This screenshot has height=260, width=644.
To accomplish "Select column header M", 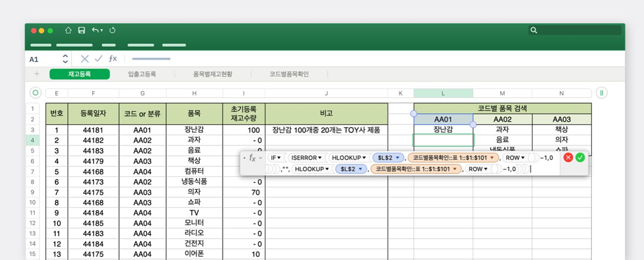I will point(503,93).
